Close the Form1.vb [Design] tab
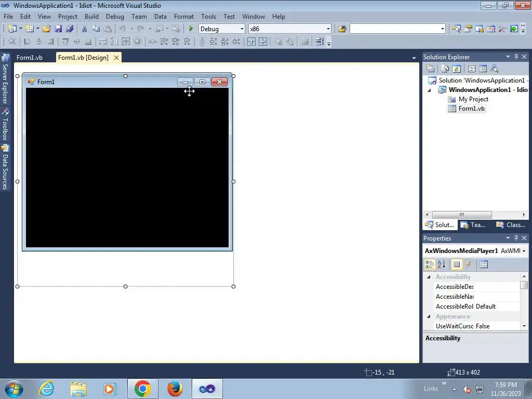Image resolution: width=532 pixels, height=399 pixels. [116, 57]
